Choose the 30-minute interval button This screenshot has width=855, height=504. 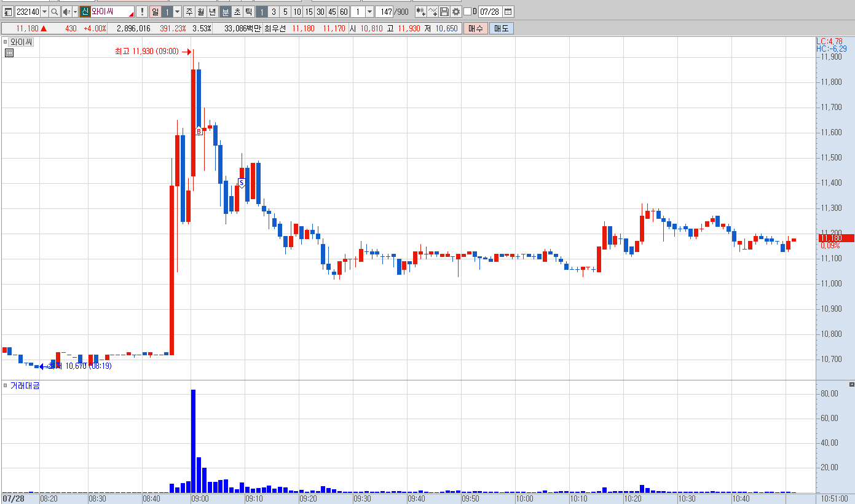(320, 12)
